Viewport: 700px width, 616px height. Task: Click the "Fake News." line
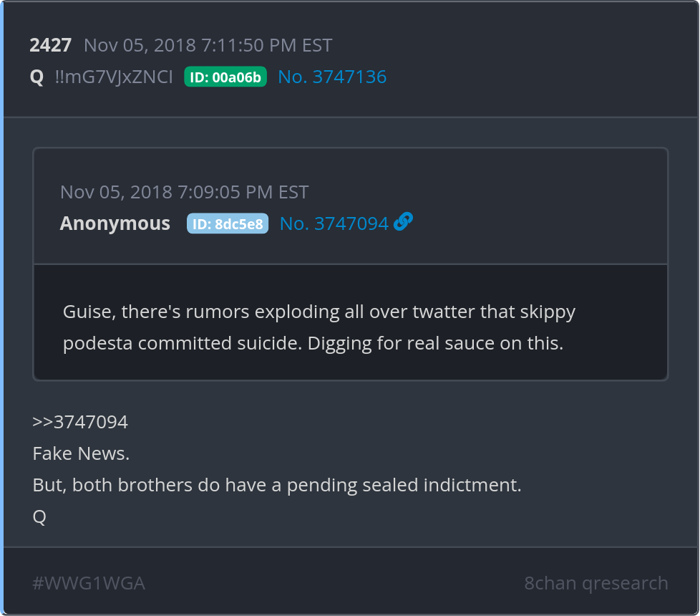pyautogui.click(x=81, y=453)
